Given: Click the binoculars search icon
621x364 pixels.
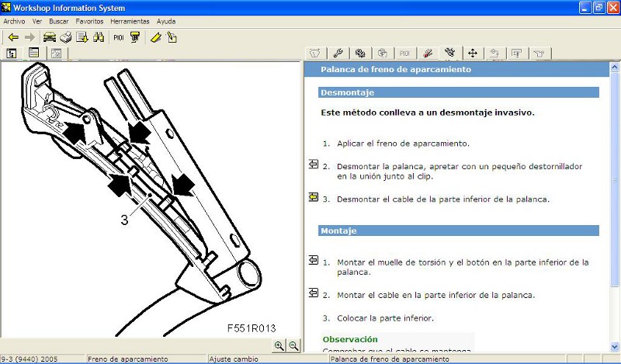Looking at the screenshot, I should [99, 37].
